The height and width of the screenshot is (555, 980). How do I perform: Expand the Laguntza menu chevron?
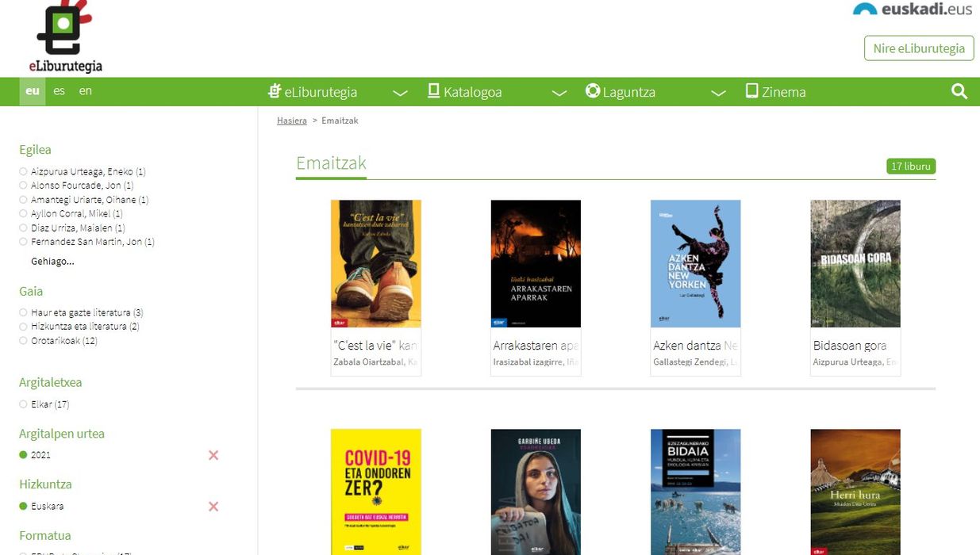click(718, 93)
